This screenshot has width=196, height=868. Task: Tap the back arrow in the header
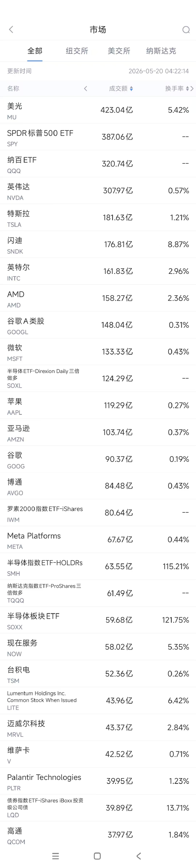tap(11, 30)
